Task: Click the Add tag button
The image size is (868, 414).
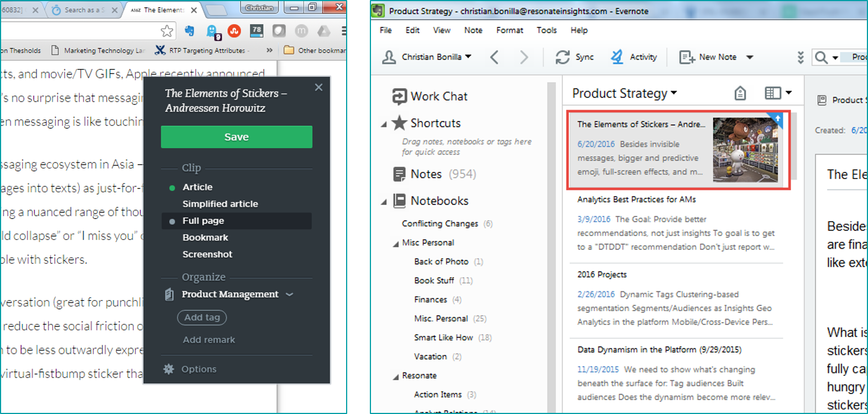Action: click(202, 317)
